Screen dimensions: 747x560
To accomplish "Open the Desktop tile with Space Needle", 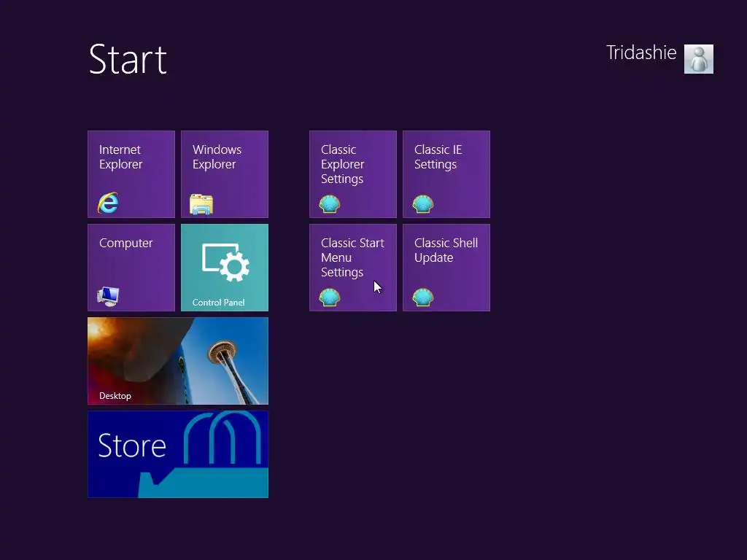I will tap(178, 361).
